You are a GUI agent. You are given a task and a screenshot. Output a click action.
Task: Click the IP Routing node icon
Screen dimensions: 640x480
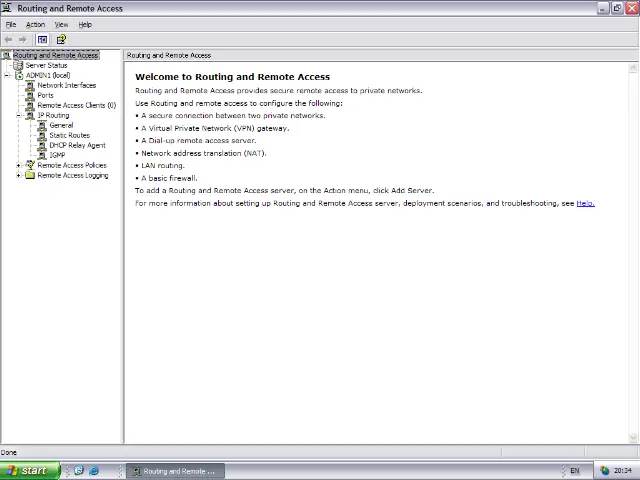click(30, 116)
